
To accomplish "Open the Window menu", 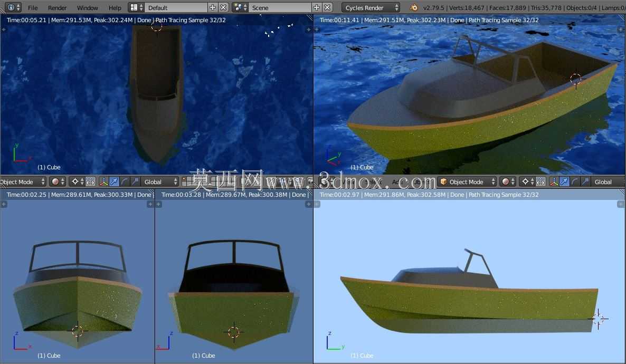I will 87,7.
